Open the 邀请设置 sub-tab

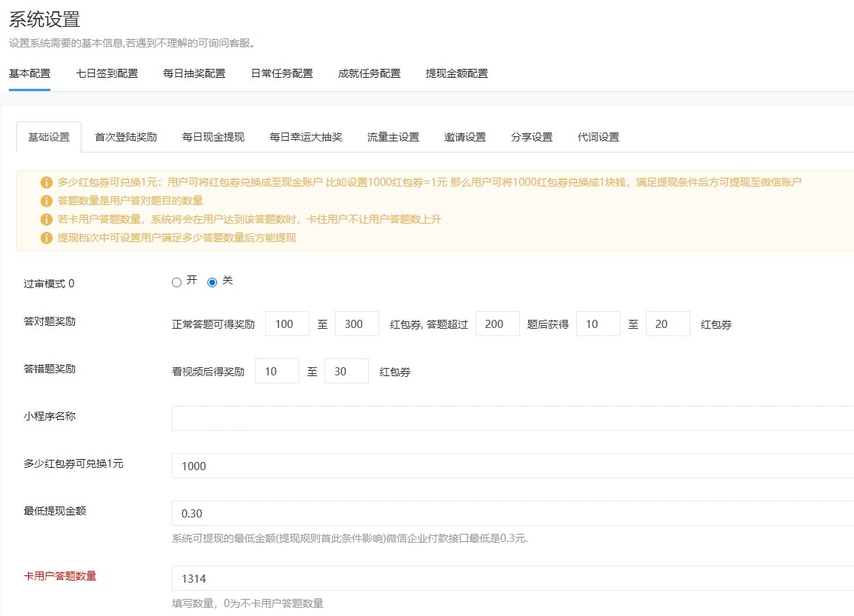tap(464, 137)
